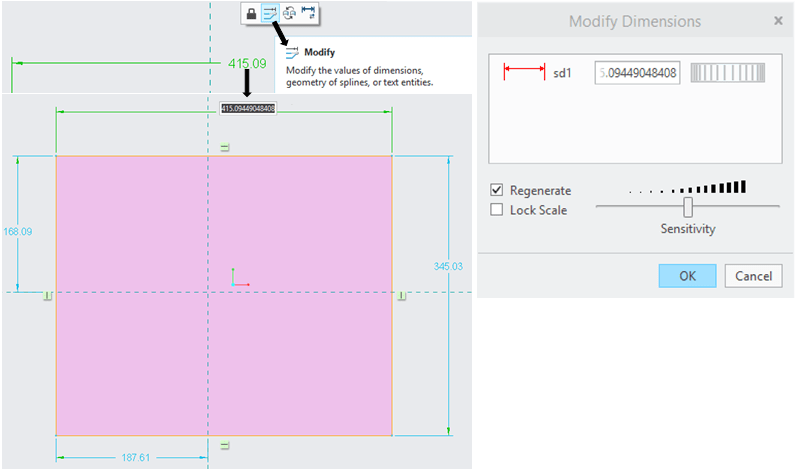
Task: Click the highlighted 415.09449048408 dimension edit box
Action: click(x=248, y=108)
